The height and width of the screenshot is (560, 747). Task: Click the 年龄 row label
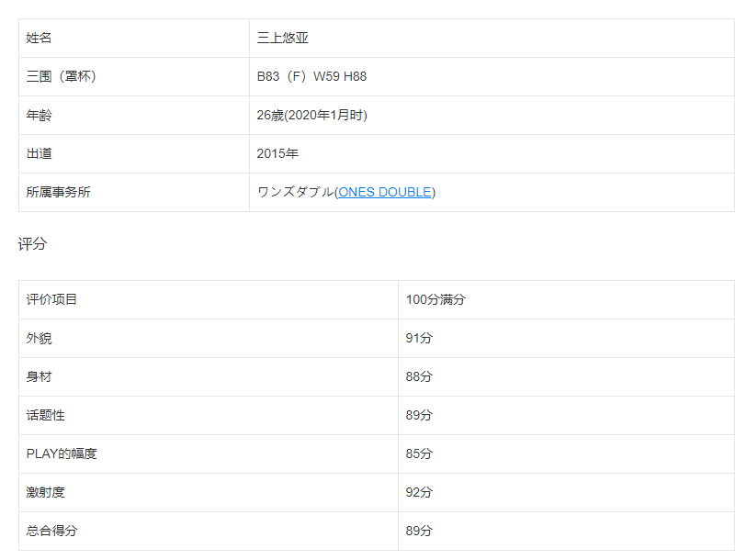40,115
